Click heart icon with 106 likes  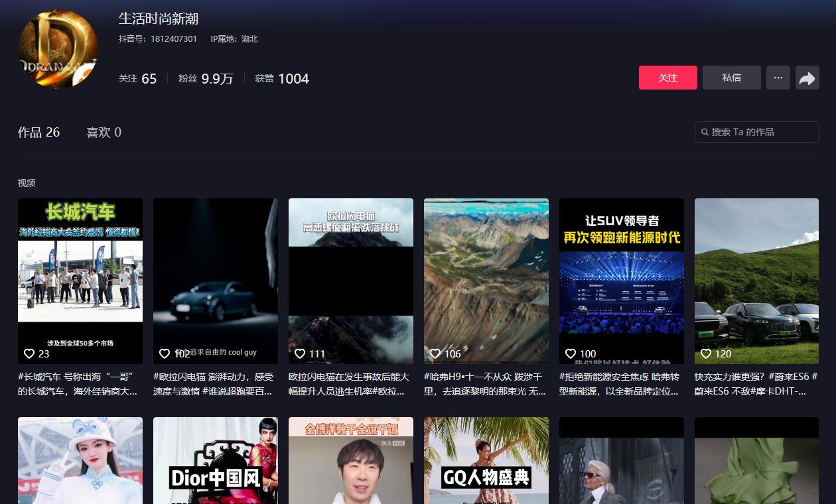435,353
